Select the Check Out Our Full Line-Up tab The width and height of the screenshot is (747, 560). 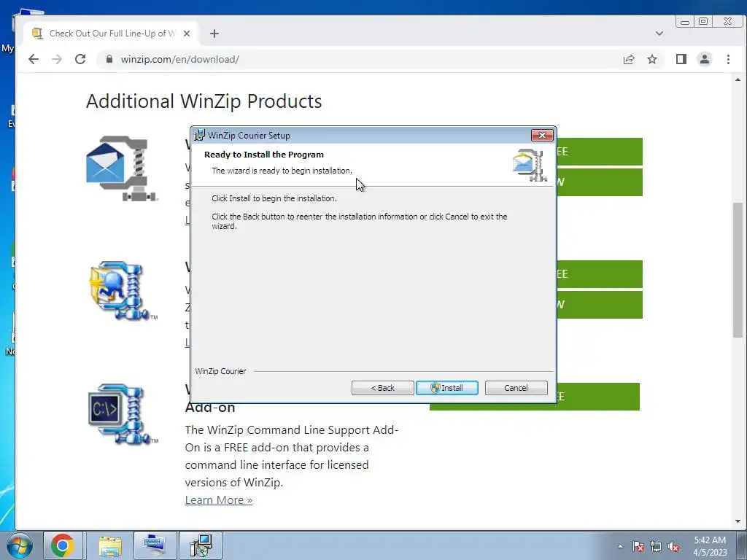click(111, 34)
